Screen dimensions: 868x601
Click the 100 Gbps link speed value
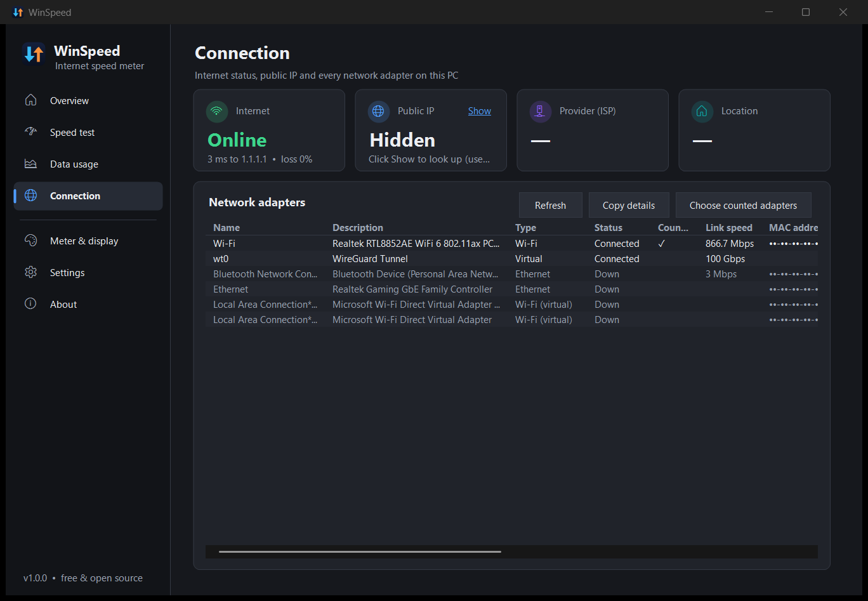[725, 259]
